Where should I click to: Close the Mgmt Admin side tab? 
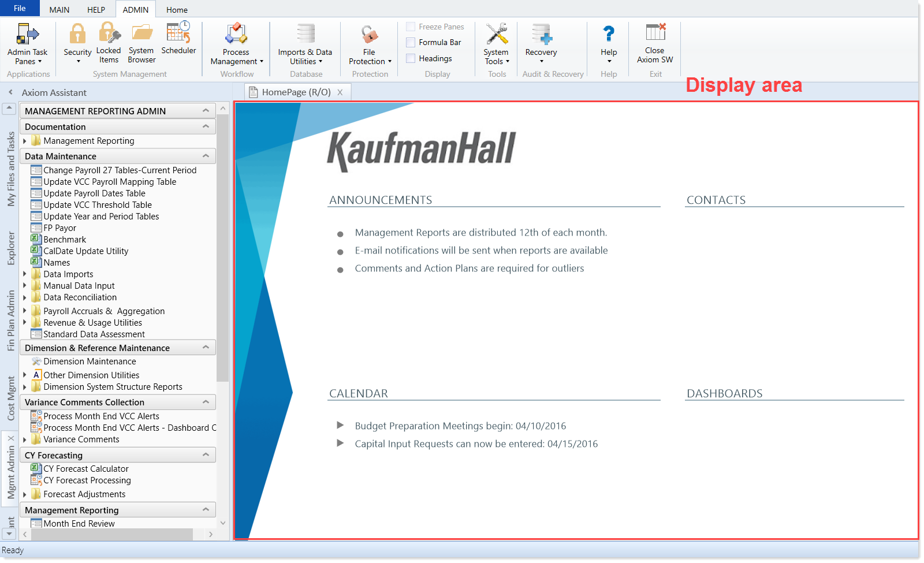pyautogui.click(x=10, y=438)
